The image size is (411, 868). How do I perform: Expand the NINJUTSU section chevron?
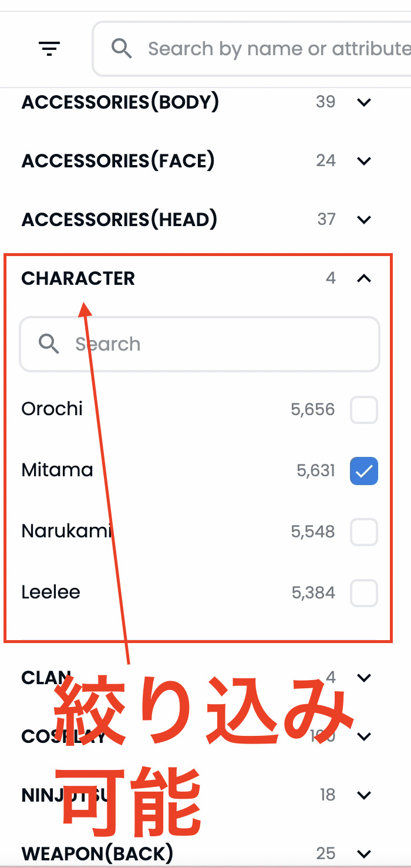(364, 795)
